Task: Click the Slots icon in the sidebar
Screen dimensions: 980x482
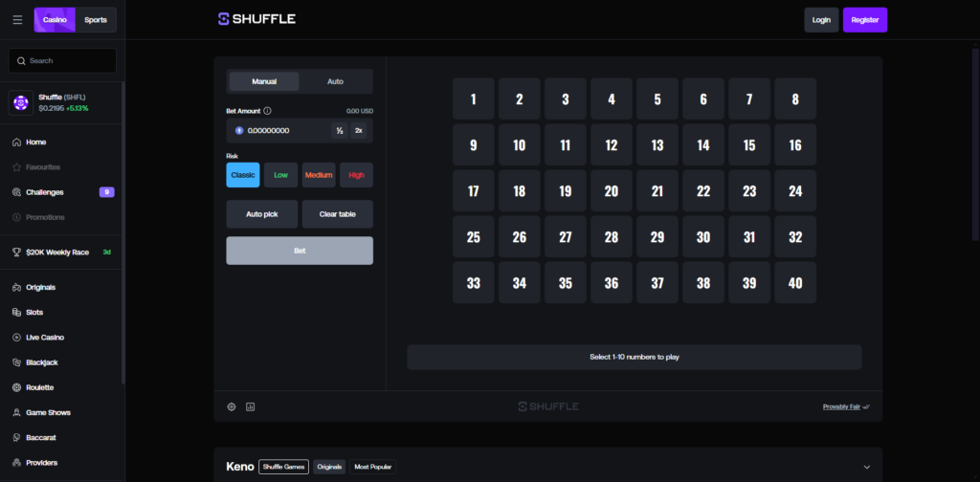Action: [x=17, y=312]
